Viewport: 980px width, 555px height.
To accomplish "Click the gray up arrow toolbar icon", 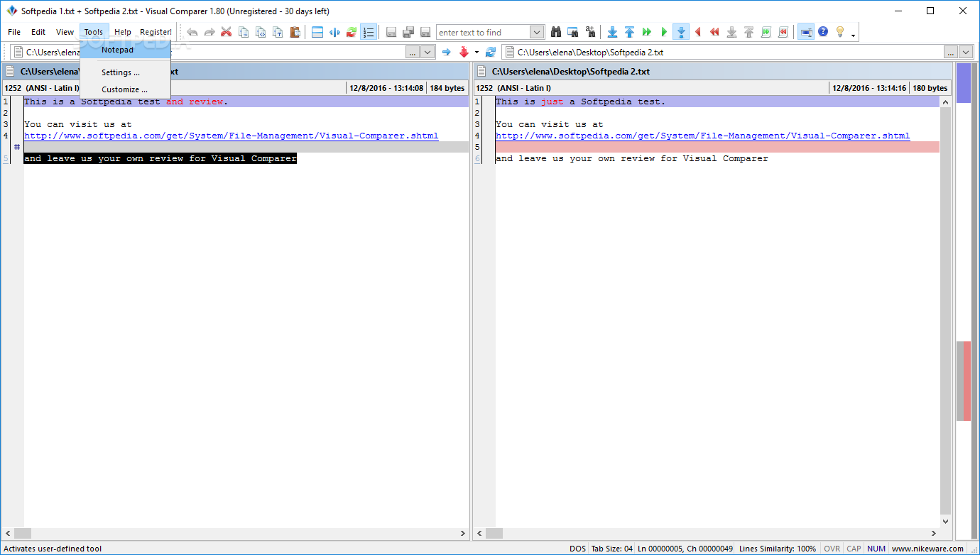I will click(x=748, y=32).
